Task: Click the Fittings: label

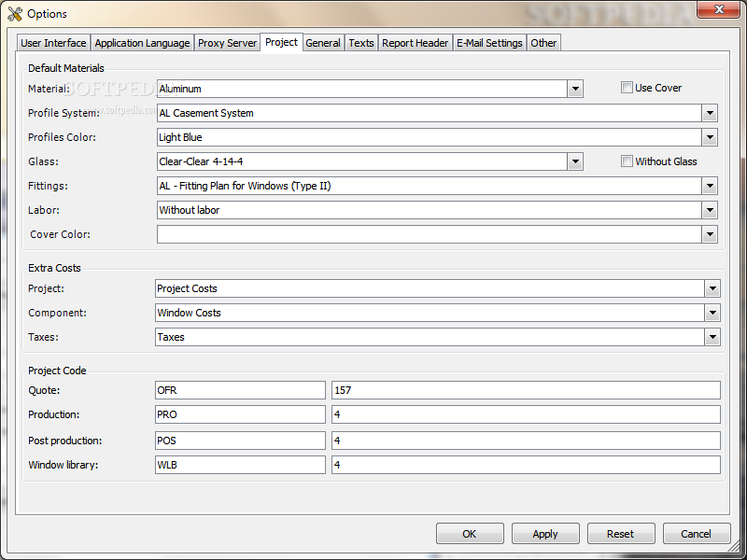Action: (49, 186)
